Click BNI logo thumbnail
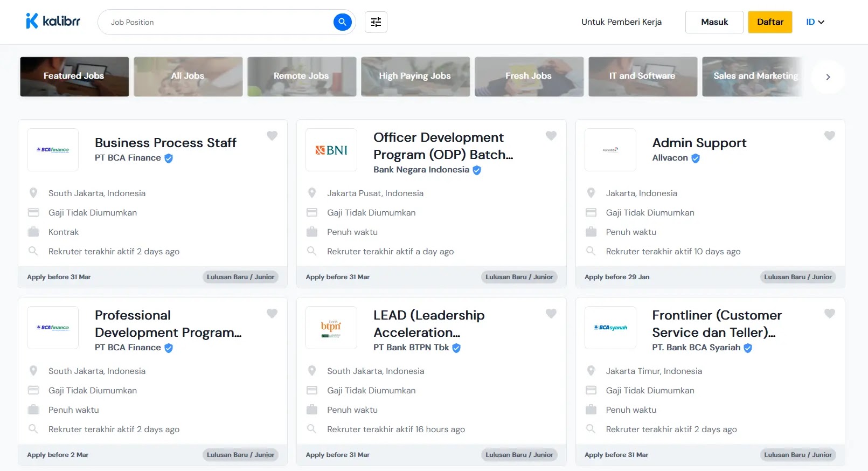Image resolution: width=868 pixels, height=471 pixels. point(331,150)
